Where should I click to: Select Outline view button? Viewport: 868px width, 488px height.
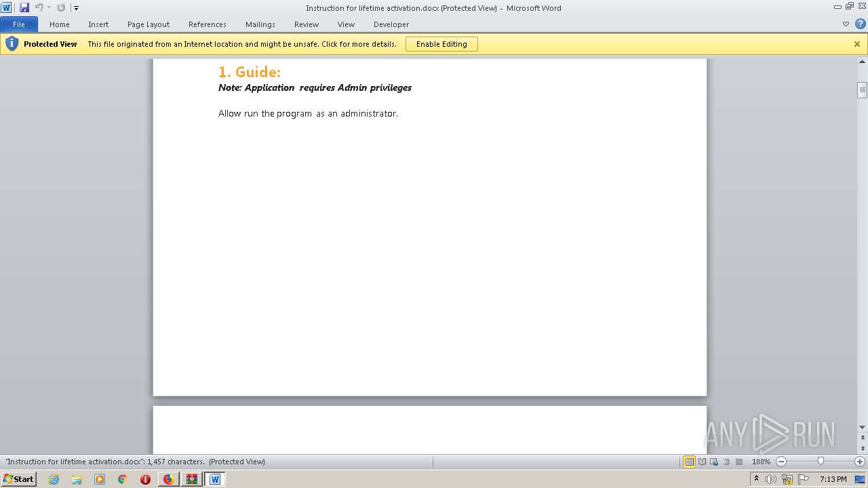(726, 462)
